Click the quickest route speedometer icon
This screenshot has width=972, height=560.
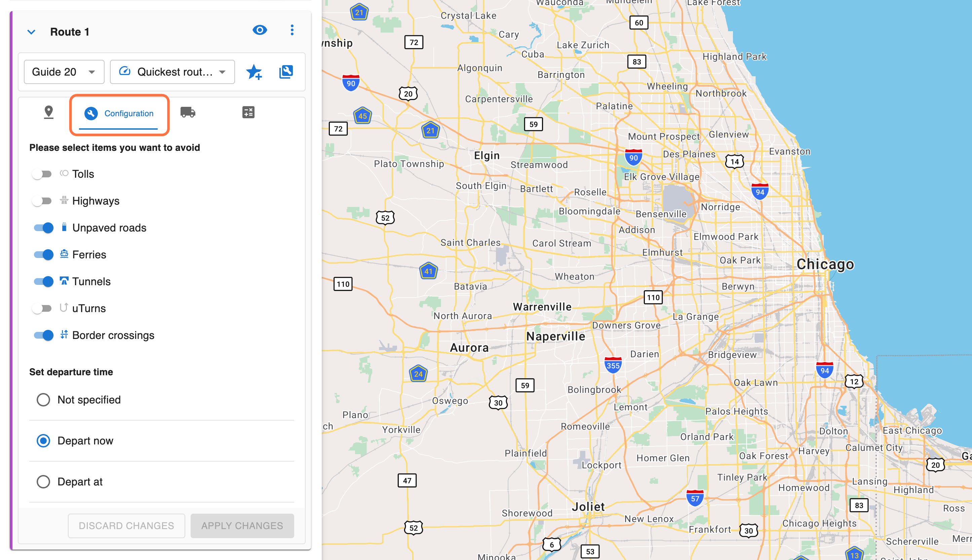coord(124,71)
